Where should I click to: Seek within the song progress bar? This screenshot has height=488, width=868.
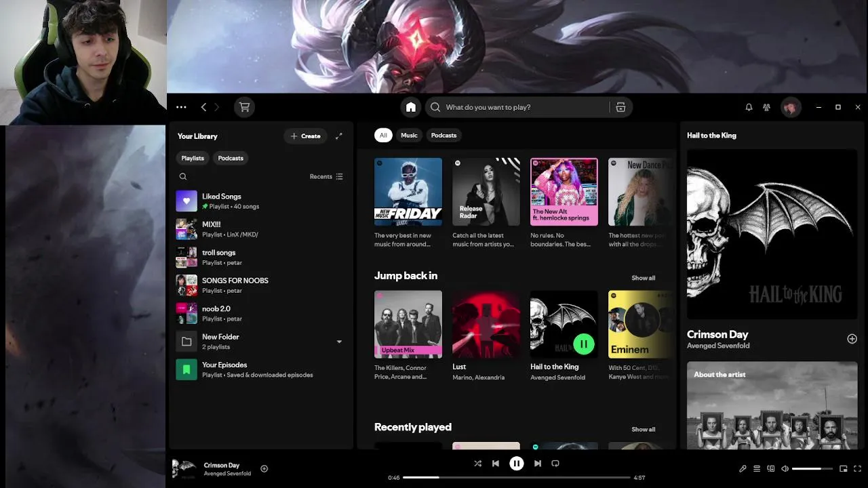(x=517, y=477)
